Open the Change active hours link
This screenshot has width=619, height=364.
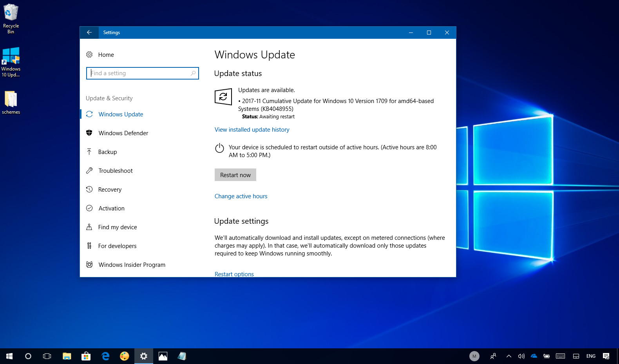(241, 196)
